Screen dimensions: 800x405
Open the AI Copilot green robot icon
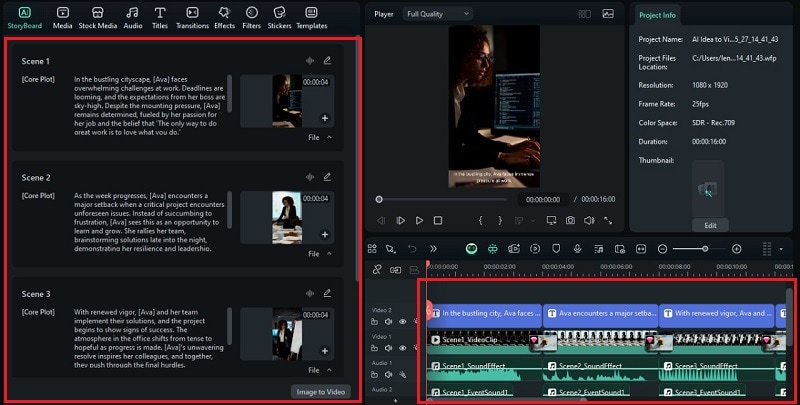471,248
